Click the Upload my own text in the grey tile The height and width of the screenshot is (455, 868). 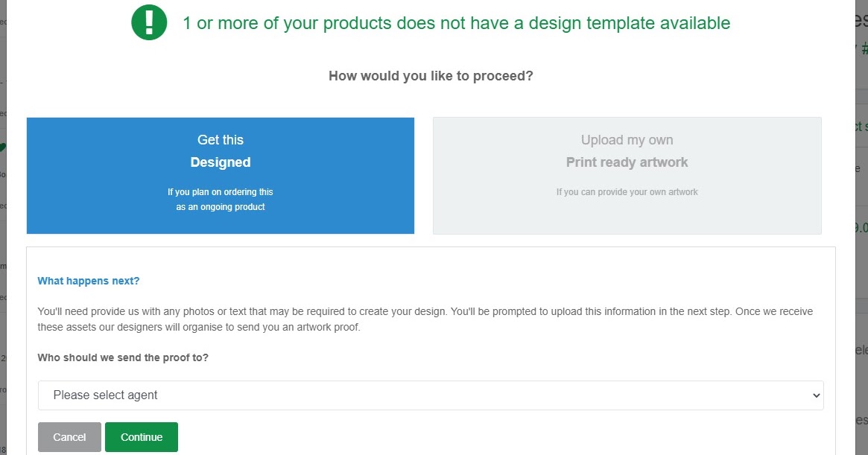(627, 140)
